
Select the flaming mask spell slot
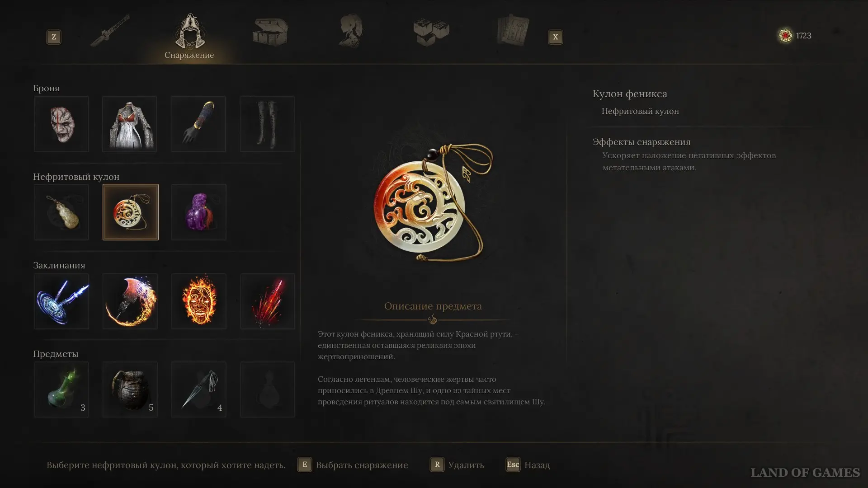coord(199,301)
